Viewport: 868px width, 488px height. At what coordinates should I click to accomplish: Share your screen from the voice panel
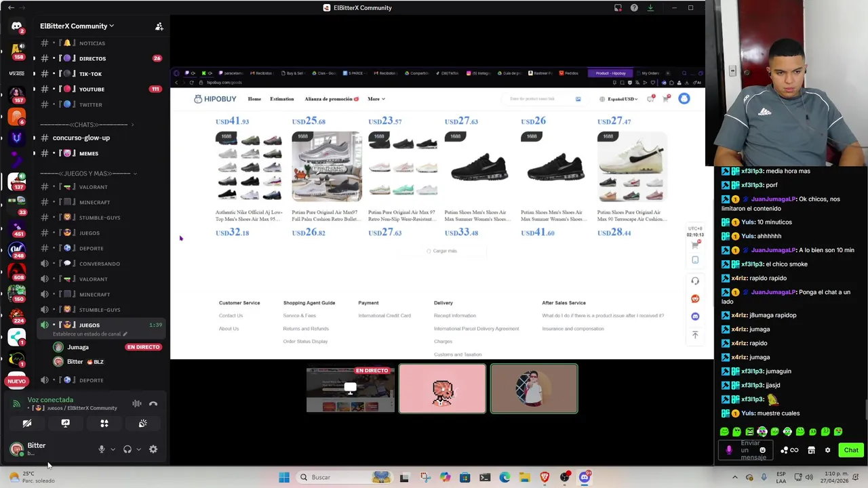click(x=65, y=423)
